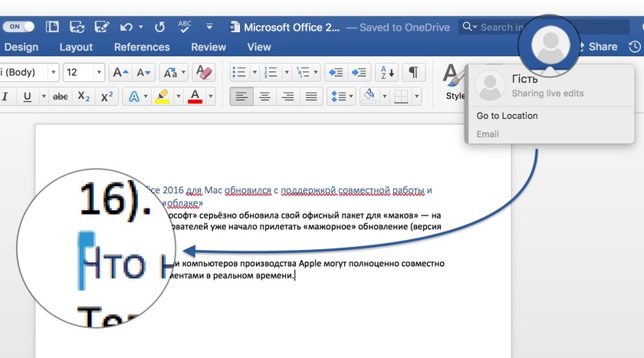Click the Undo arrow icon
This screenshot has width=644, height=358.
[127, 27]
